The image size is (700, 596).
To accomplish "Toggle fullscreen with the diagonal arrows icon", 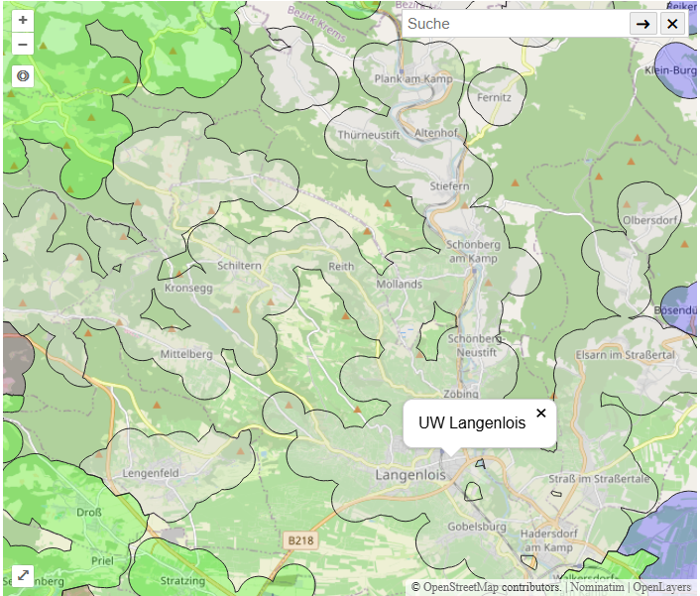I will click(x=23, y=575).
